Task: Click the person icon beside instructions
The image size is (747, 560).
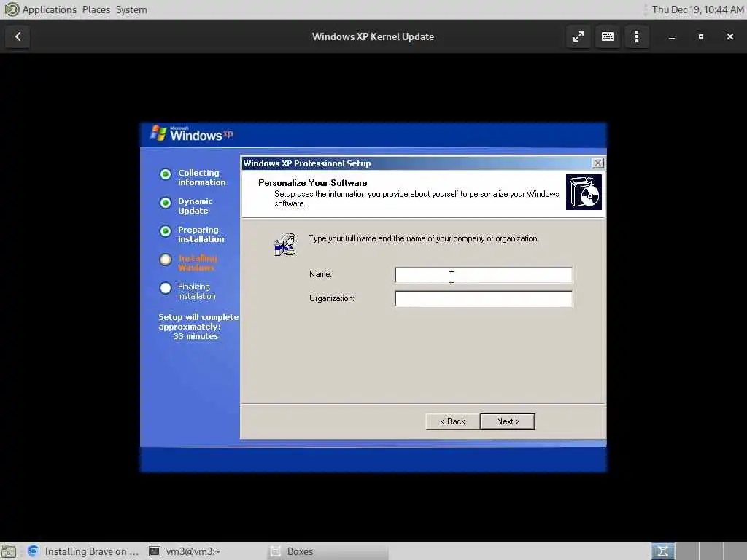Action: pos(285,244)
